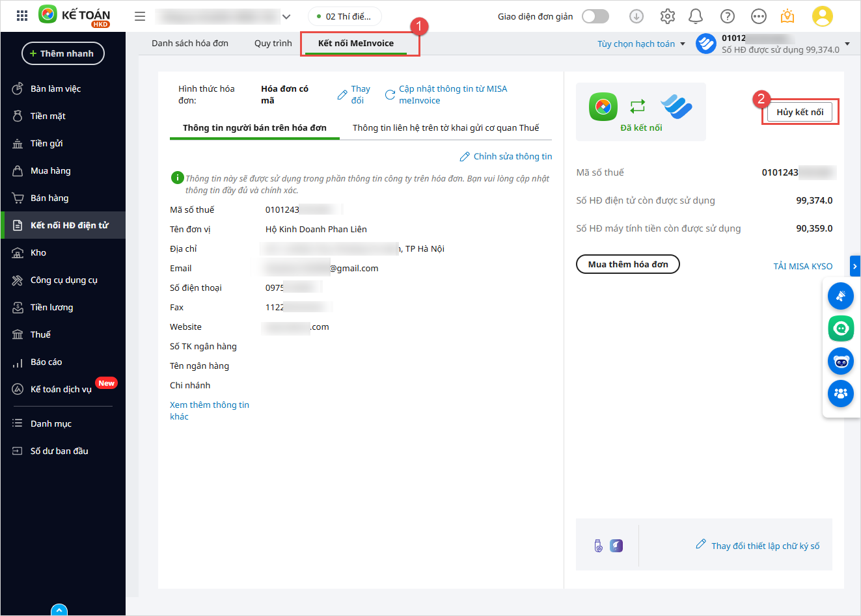Click Mua thêm hóa đơn button
Screen dimensions: 861x616
(x=627, y=264)
